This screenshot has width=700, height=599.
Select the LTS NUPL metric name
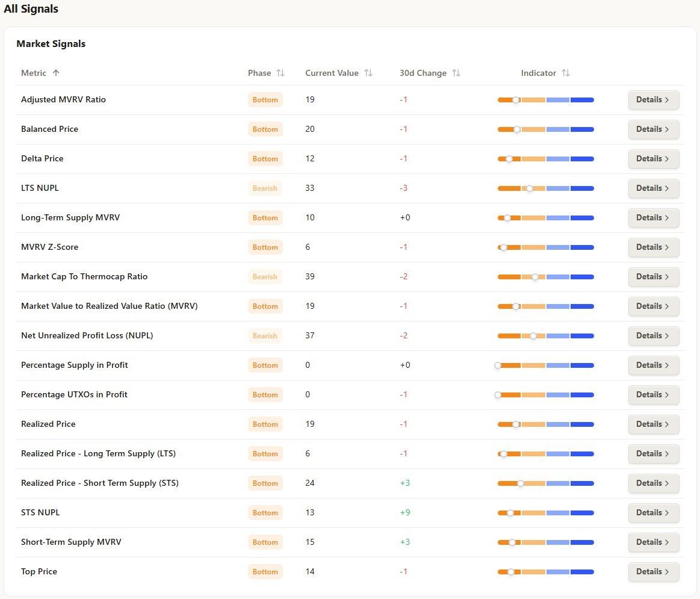tap(40, 188)
